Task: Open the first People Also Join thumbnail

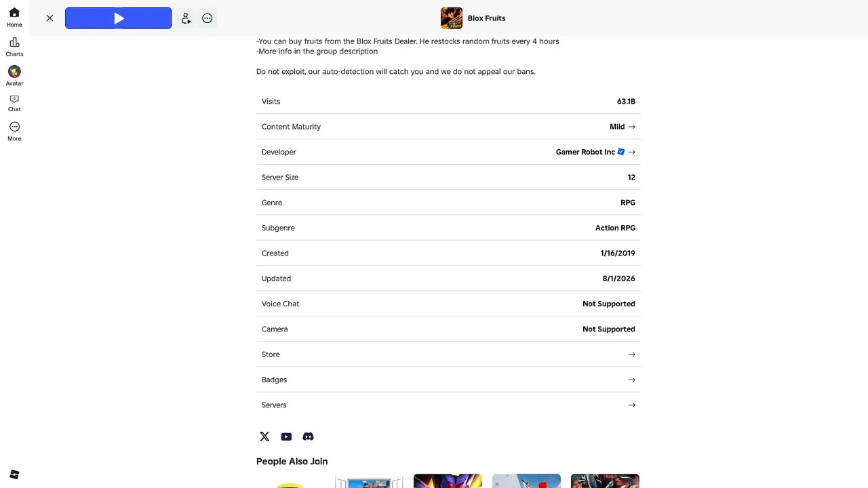Action: coord(290,481)
